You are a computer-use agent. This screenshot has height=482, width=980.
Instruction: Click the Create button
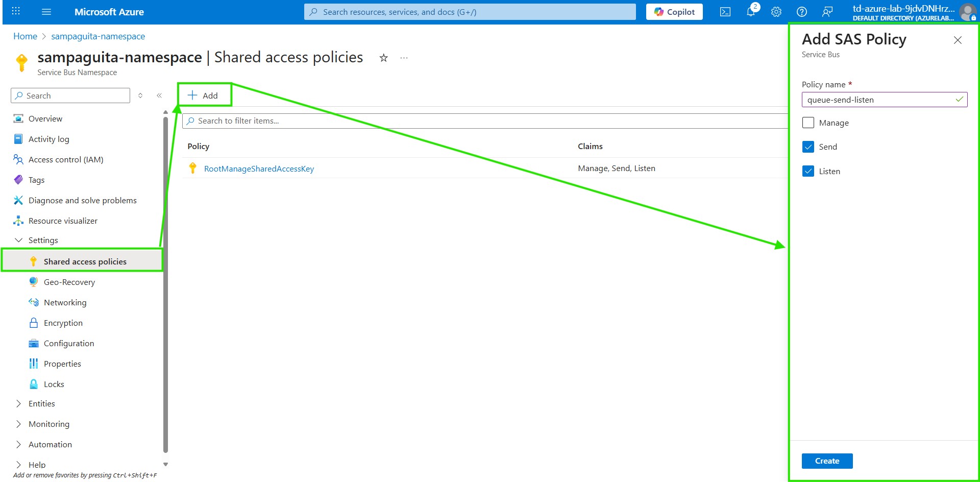[x=827, y=461]
